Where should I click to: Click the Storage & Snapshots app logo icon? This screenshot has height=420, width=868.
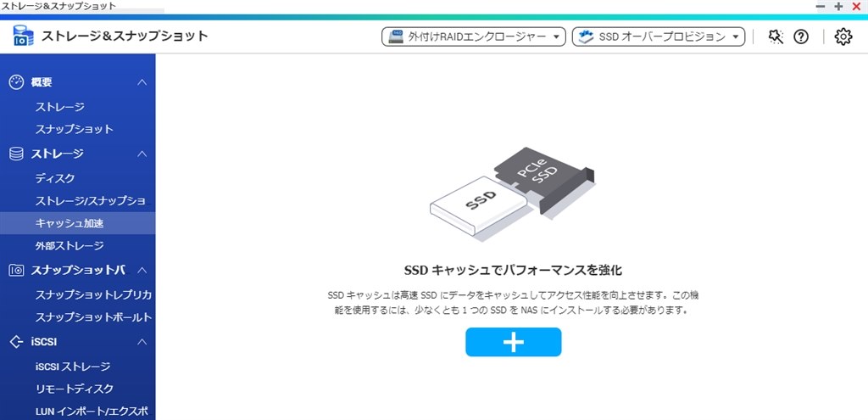pyautogui.click(x=23, y=36)
